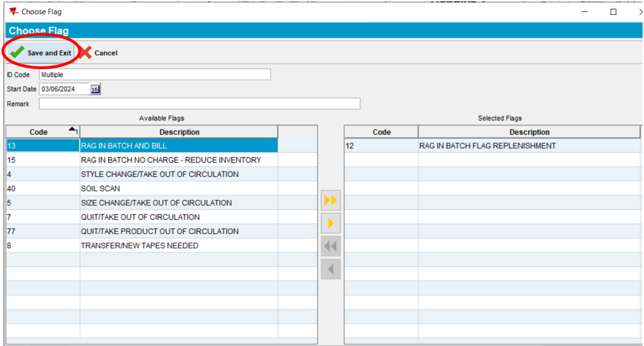Click the app icon in the title bar
This screenshot has width=644, height=346.
[13, 11]
